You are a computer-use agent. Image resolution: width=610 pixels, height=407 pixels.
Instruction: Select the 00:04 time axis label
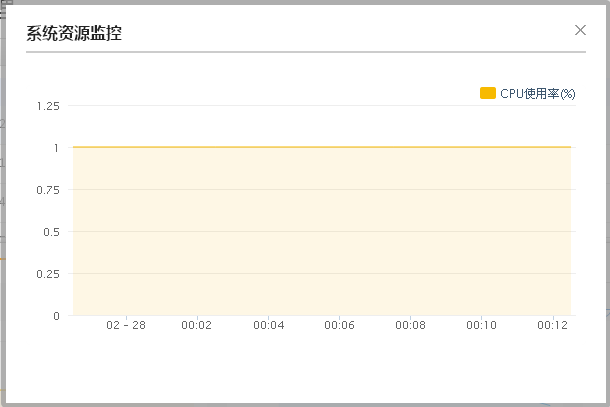click(x=268, y=326)
